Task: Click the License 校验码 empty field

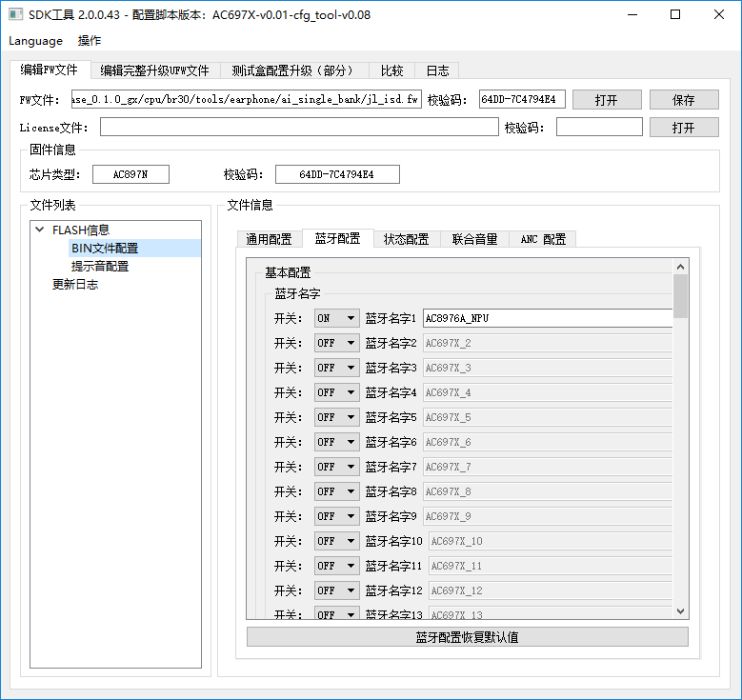Action: 599,127
